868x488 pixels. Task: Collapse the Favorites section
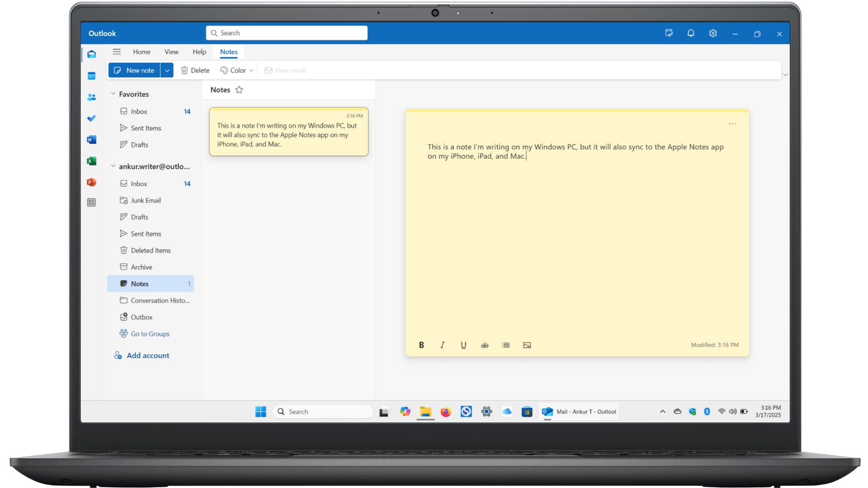pyautogui.click(x=113, y=94)
